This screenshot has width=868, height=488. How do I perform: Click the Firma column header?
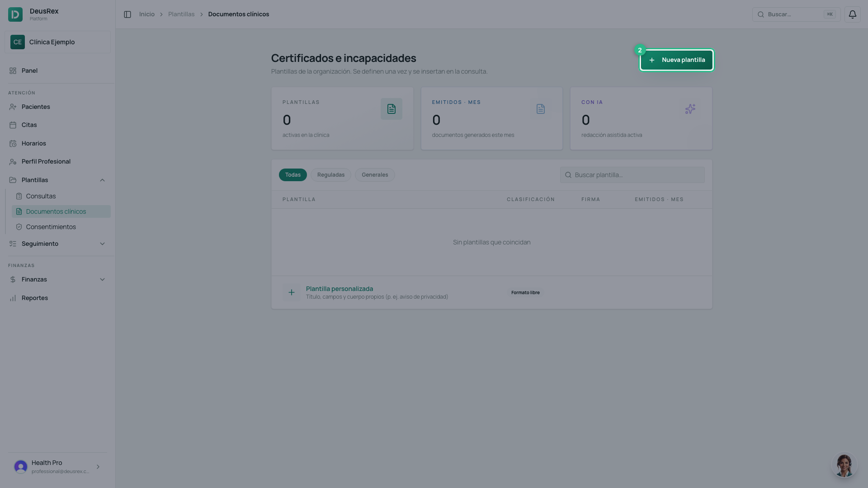click(591, 200)
